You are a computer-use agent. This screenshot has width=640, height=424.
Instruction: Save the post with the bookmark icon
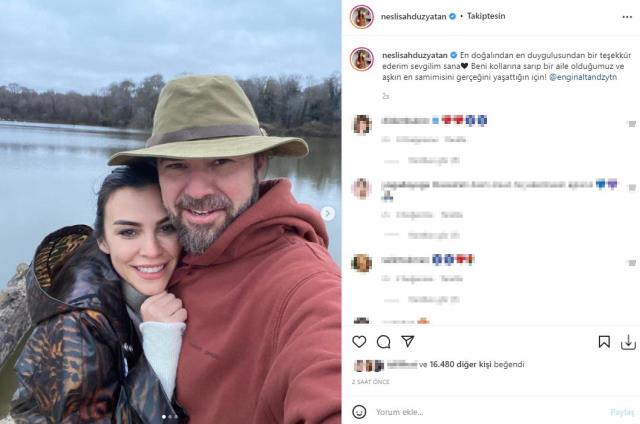[x=604, y=342]
